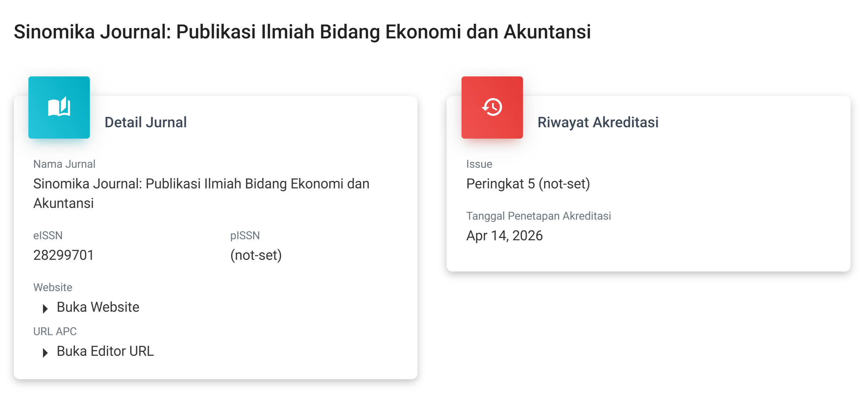
Task: Click the arrow beside Buka Editor URL
Action: (45, 353)
